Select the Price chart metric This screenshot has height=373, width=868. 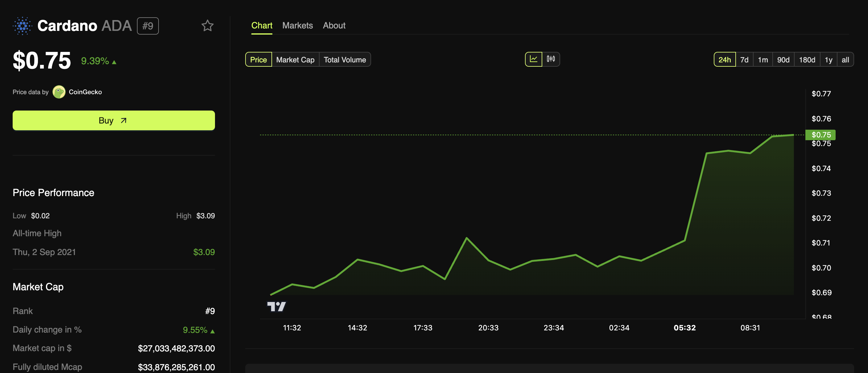pos(258,60)
